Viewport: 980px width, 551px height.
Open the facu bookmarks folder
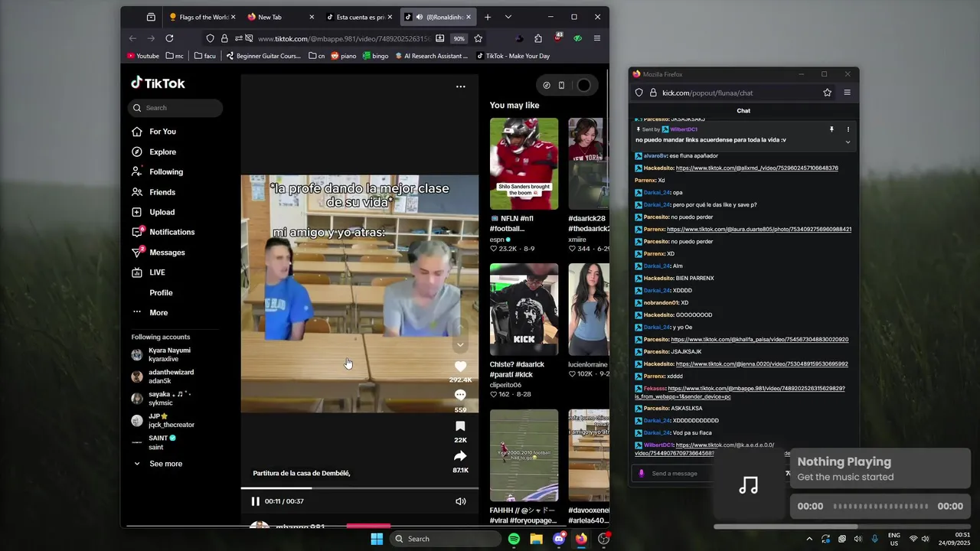pos(205,56)
